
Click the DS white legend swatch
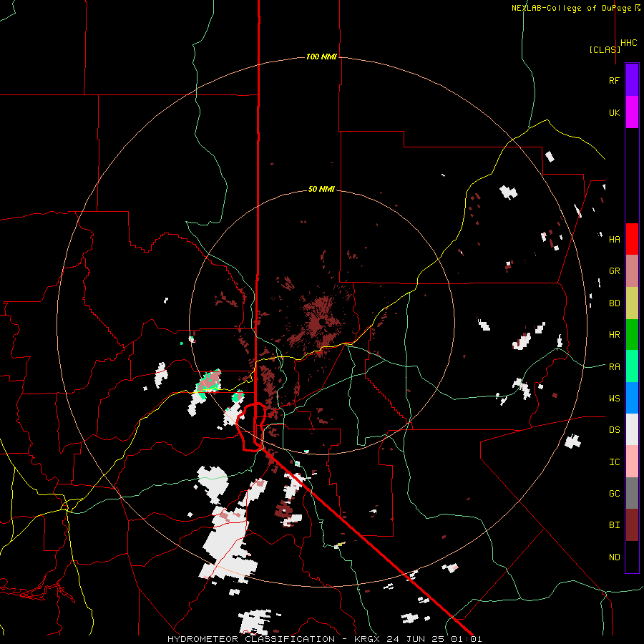pyautogui.click(x=632, y=429)
